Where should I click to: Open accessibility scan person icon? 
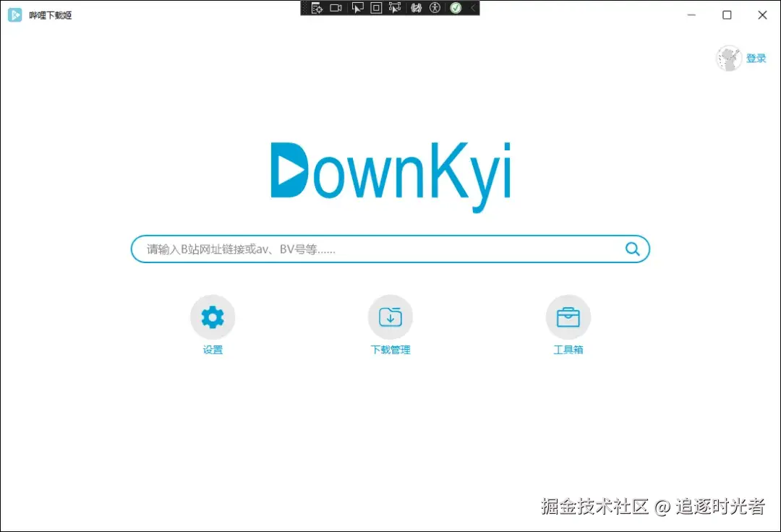(x=435, y=8)
